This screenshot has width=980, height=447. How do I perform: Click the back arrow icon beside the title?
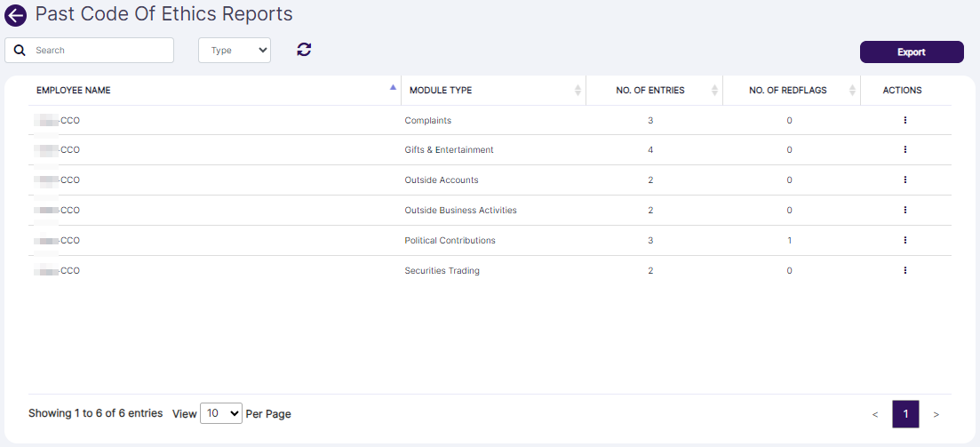coord(16,15)
